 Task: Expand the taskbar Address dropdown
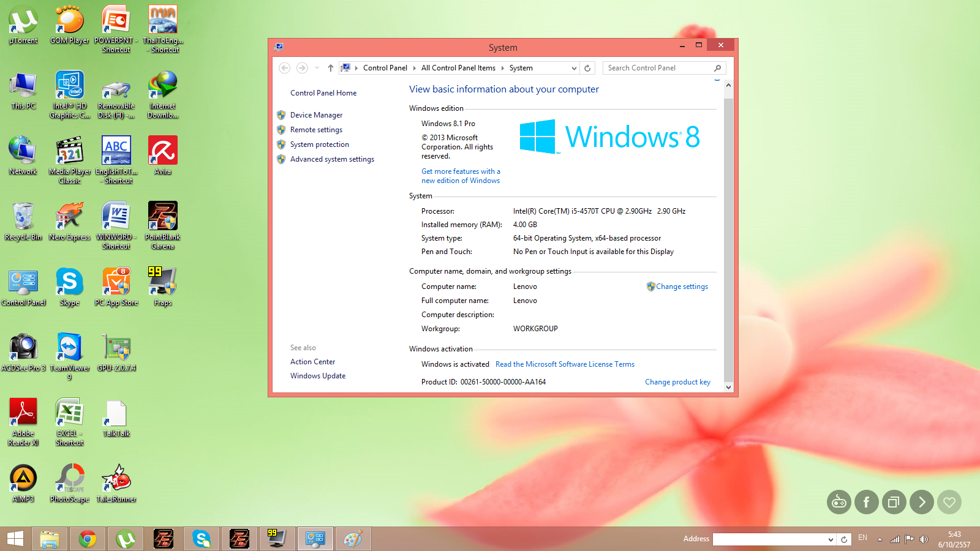[831, 539]
